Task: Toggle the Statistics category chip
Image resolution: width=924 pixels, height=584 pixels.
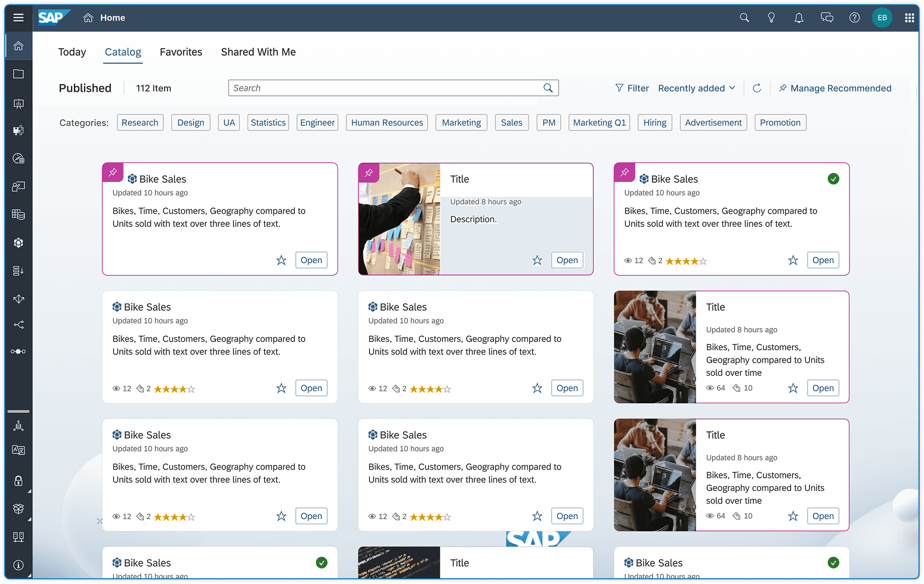Action: click(268, 122)
